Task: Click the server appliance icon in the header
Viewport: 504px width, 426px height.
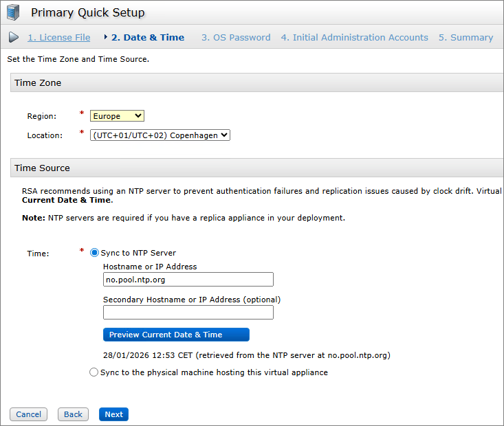Action: (x=13, y=12)
